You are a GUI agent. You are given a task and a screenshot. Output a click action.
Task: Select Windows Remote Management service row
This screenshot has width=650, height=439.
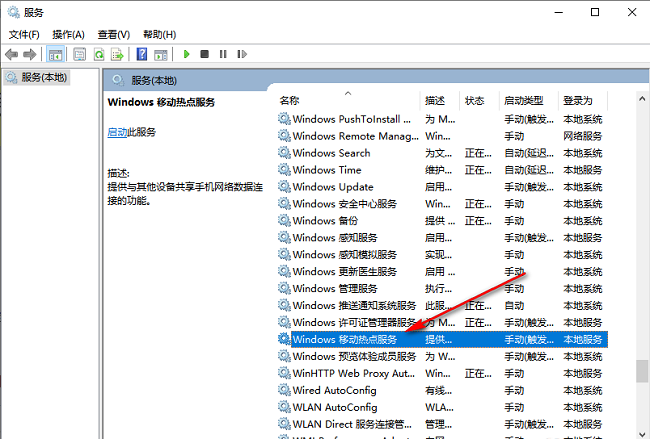[442, 136]
